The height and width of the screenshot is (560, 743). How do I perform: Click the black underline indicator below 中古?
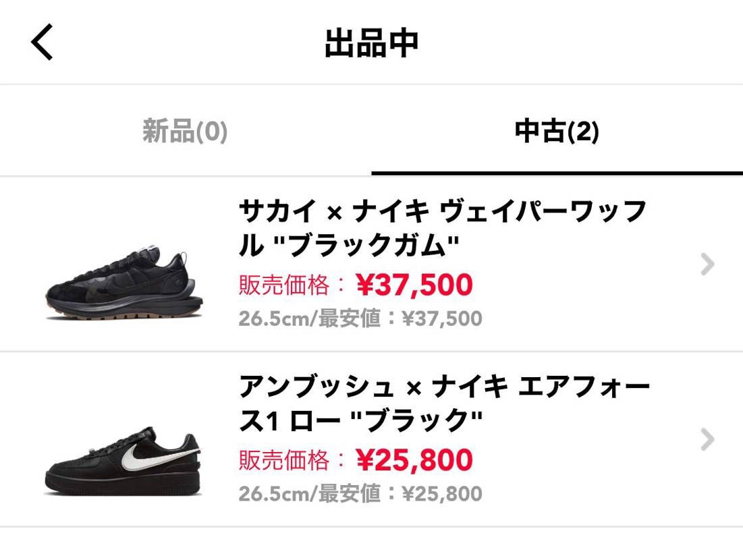coord(557,173)
